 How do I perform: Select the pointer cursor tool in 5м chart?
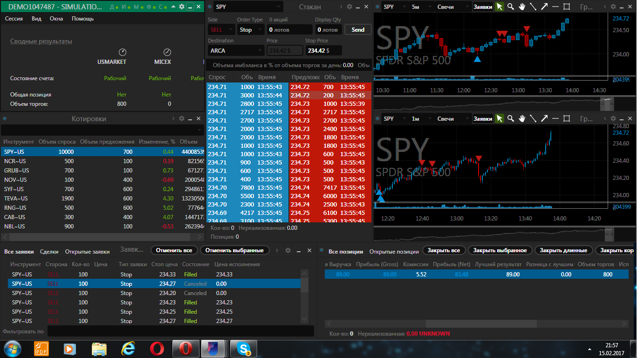pyautogui.click(x=500, y=7)
